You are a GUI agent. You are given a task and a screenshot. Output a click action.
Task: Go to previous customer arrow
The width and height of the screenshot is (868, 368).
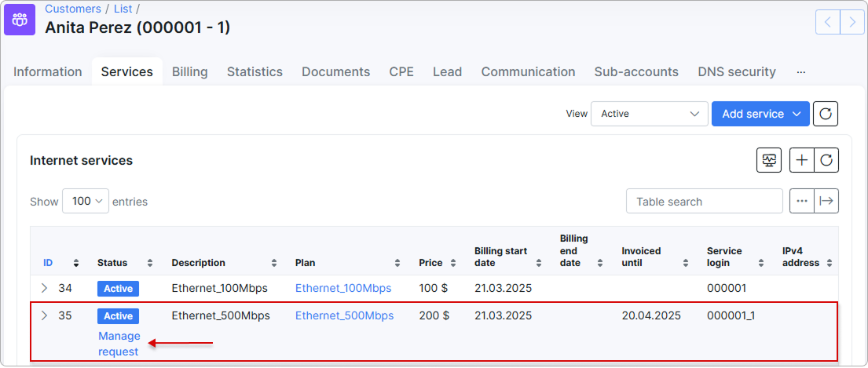click(x=828, y=22)
